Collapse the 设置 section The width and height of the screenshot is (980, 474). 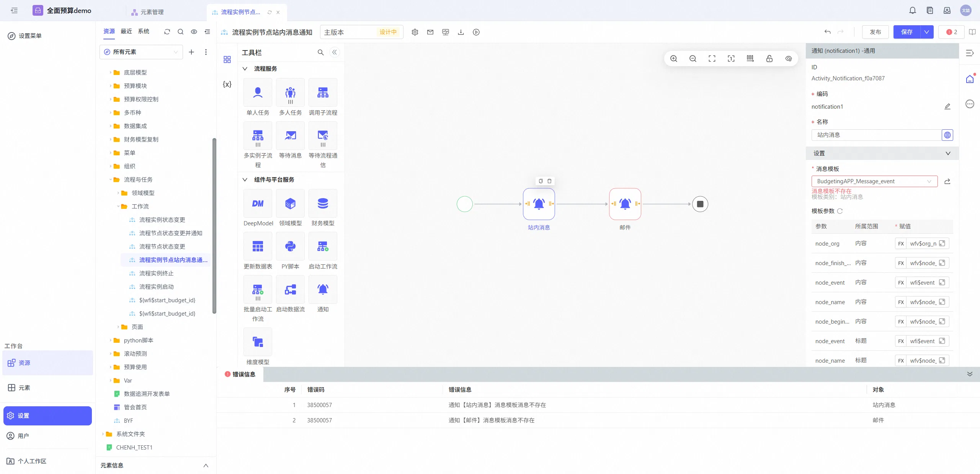pyautogui.click(x=948, y=153)
